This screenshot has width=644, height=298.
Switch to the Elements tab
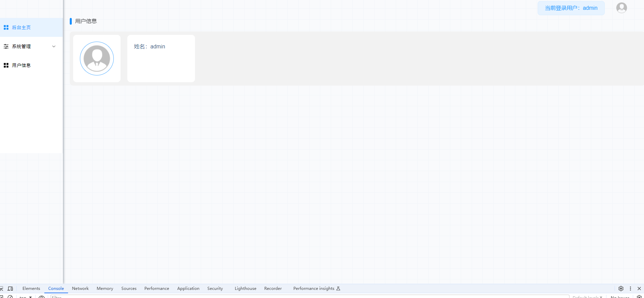tap(31, 289)
